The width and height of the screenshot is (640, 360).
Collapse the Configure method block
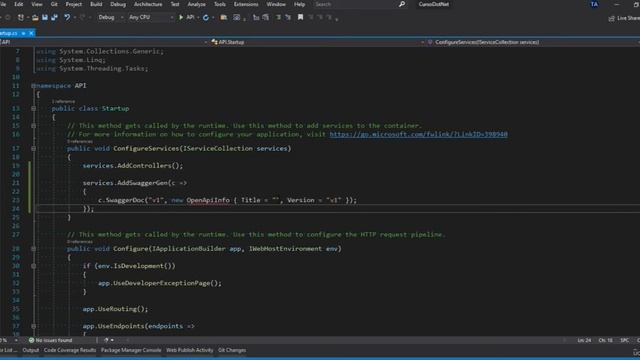click(33, 249)
